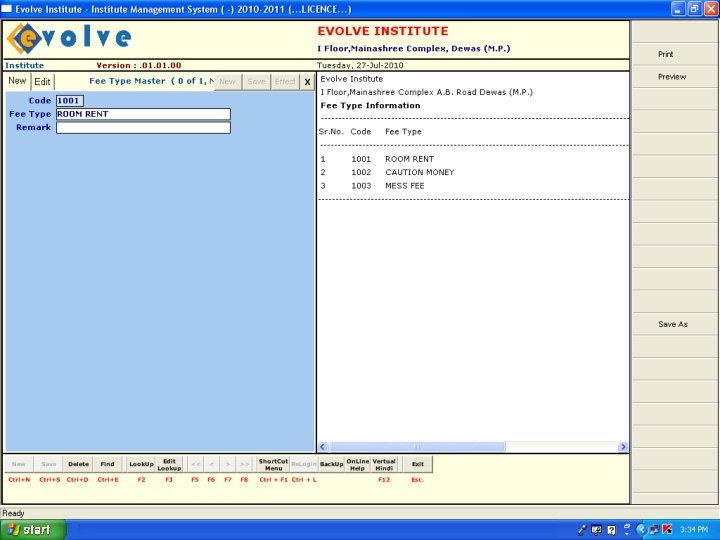Click the ReLogin toolbar button

click(304, 464)
